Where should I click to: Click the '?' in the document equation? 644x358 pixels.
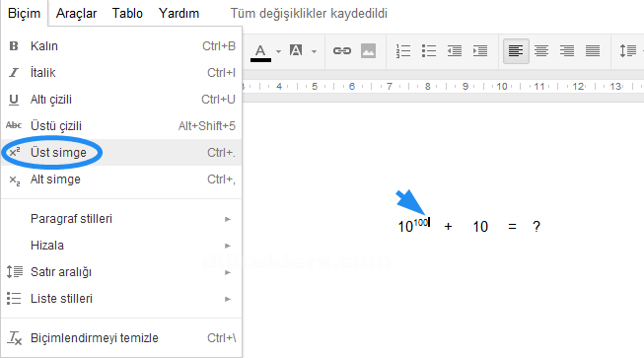[537, 226]
